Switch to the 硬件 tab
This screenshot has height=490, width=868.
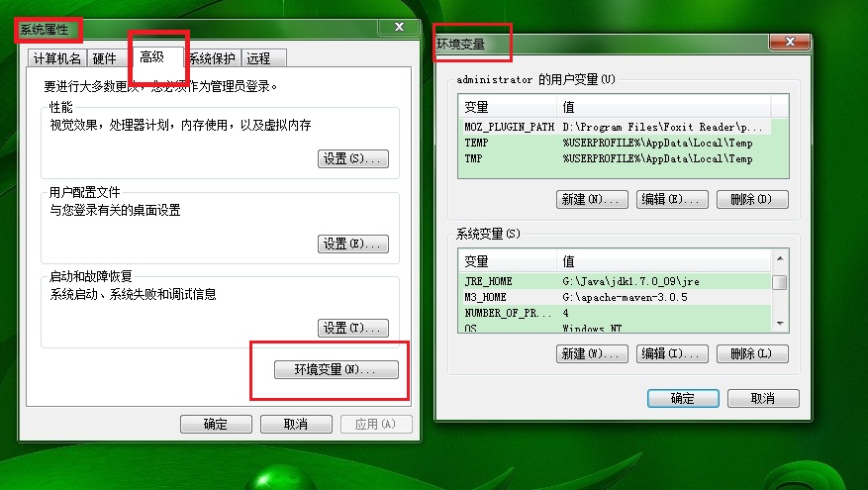(105, 58)
